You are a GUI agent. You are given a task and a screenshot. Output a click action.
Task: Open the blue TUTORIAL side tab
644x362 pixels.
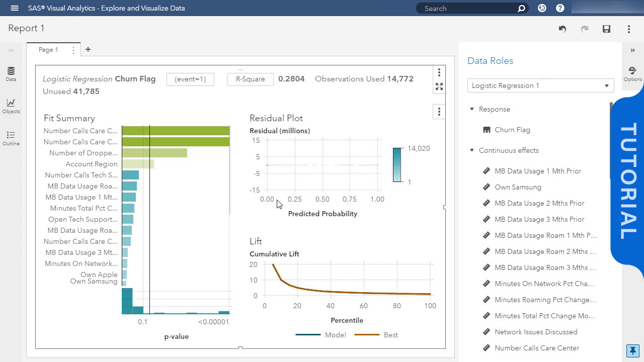pyautogui.click(x=628, y=181)
